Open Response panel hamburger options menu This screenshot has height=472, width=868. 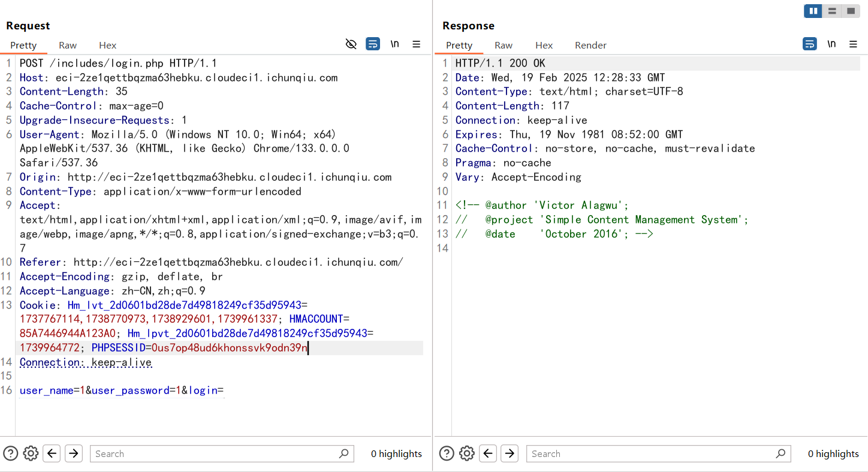click(853, 44)
